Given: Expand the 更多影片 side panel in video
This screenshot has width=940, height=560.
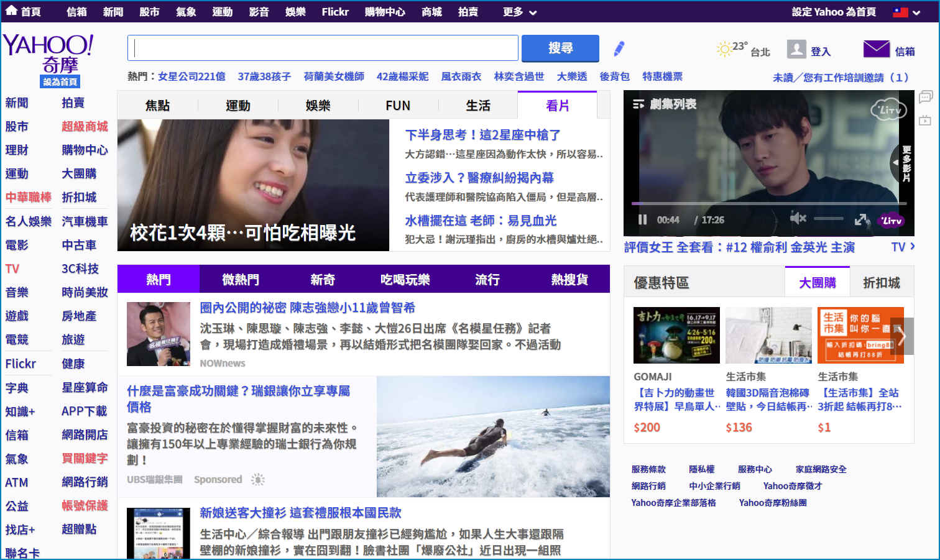Looking at the screenshot, I should [902, 163].
